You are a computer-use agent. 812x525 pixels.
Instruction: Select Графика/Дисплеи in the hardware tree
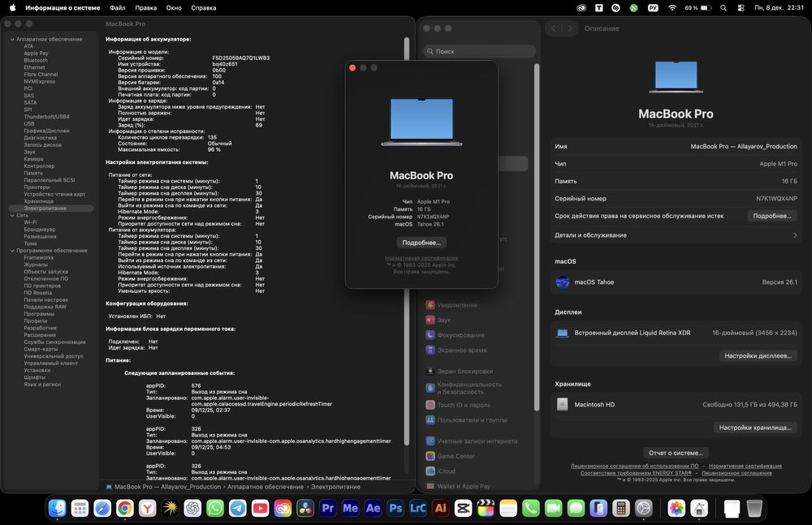point(46,131)
